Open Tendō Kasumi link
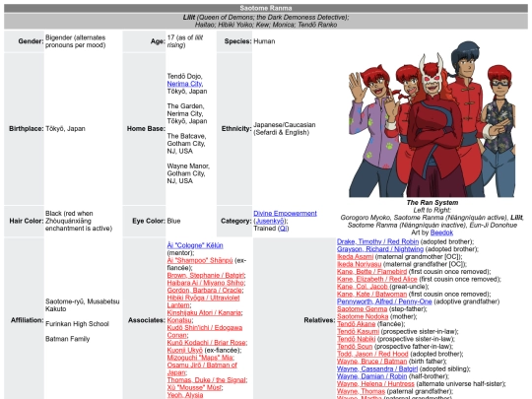532x399 pixels. pos(358,331)
